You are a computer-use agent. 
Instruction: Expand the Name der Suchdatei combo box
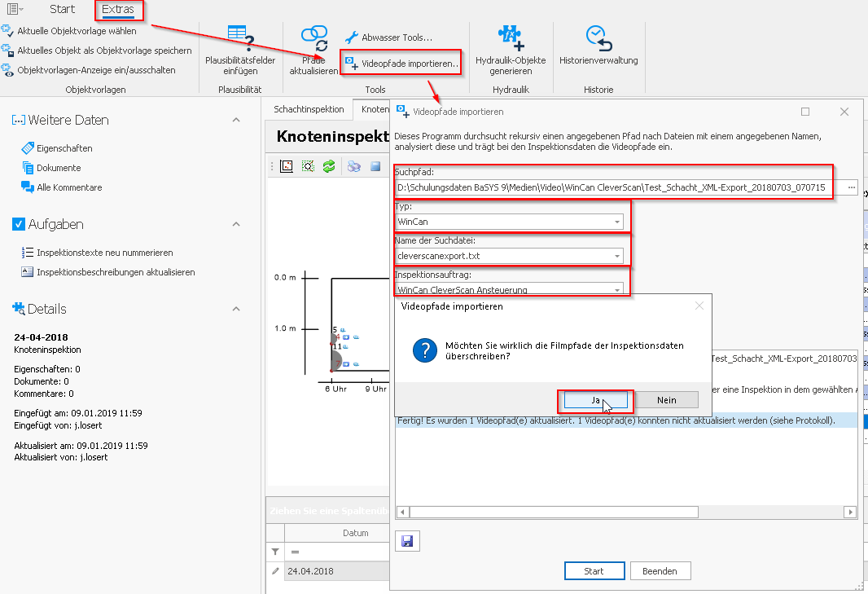[x=618, y=256]
